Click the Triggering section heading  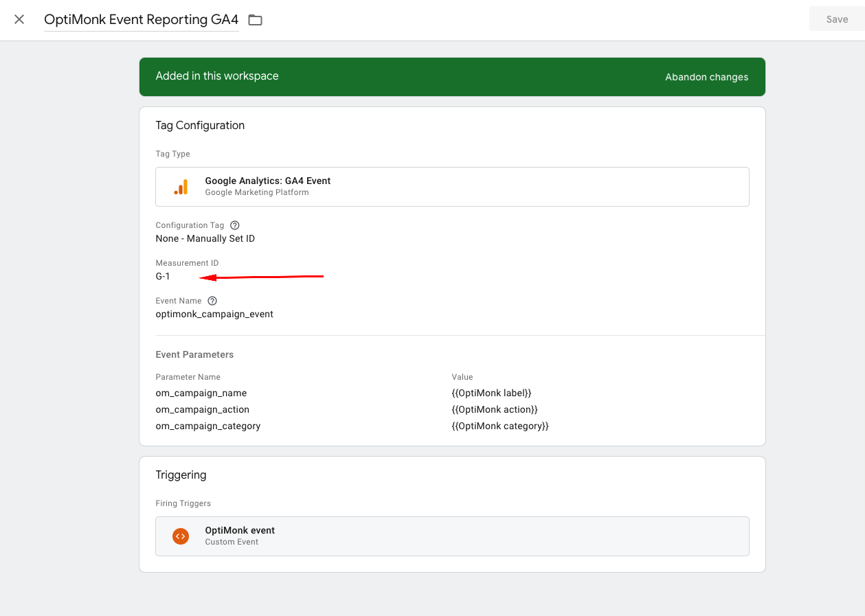[x=181, y=475]
